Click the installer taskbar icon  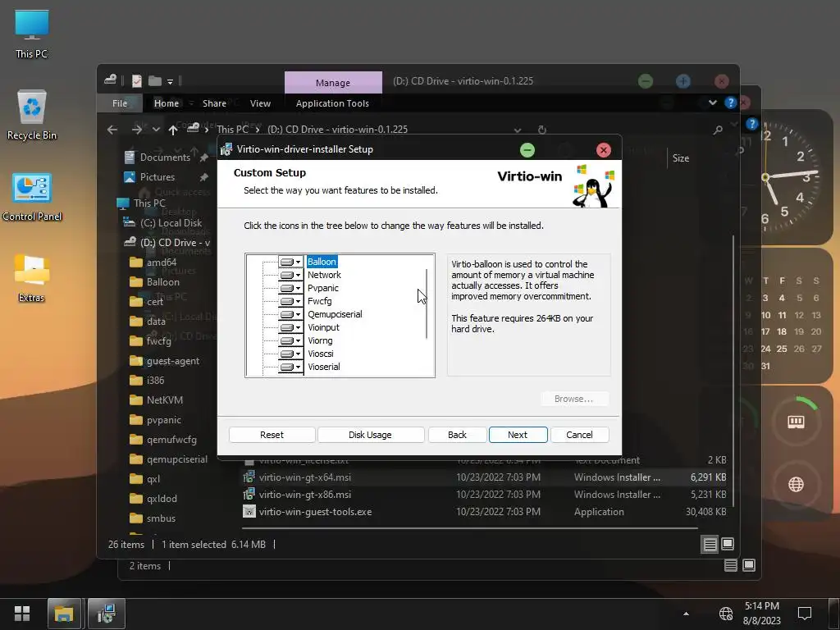pyautogui.click(x=106, y=614)
